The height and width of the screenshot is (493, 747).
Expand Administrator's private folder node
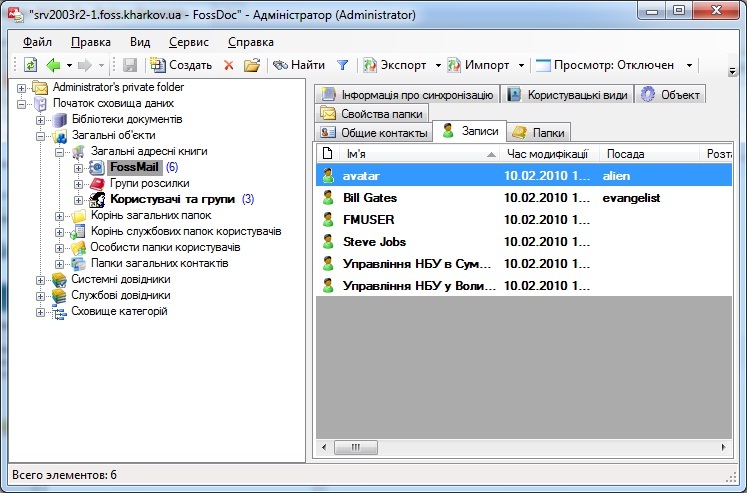click(x=21, y=88)
